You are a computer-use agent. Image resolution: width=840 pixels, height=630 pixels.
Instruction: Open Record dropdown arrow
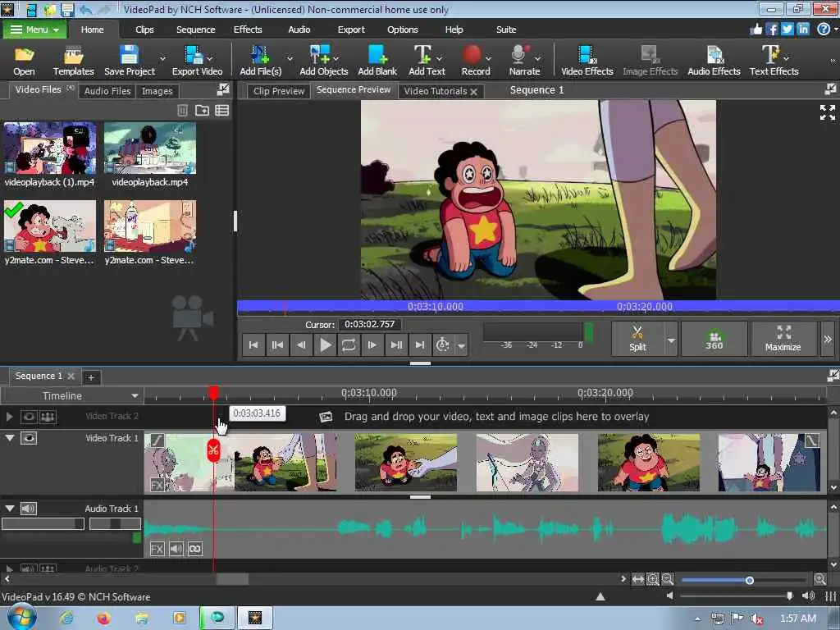[x=488, y=58]
